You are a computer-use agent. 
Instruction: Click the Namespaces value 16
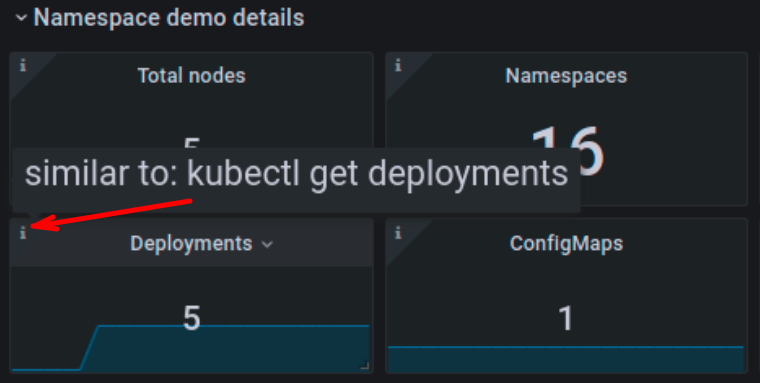click(x=568, y=151)
